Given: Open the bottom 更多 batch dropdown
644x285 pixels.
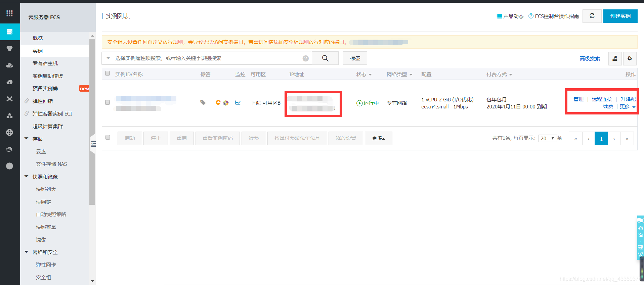Looking at the screenshot, I should pyautogui.click(x=379, y=138).
